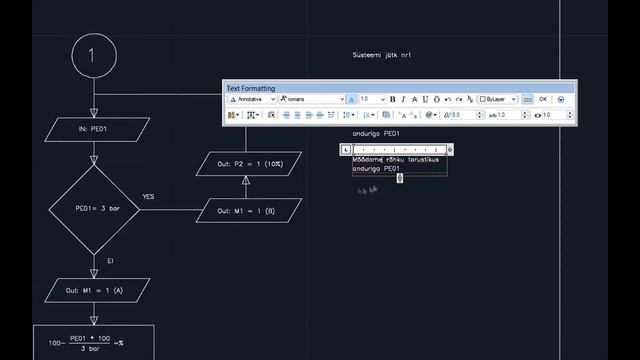Screen dimensions: 640x360
Task: Adjust the tracking spinner
Action: point(525,115)
